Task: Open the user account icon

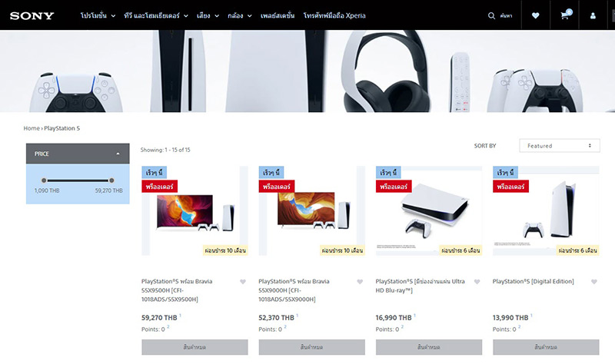Action: click(x=593, y=15)
